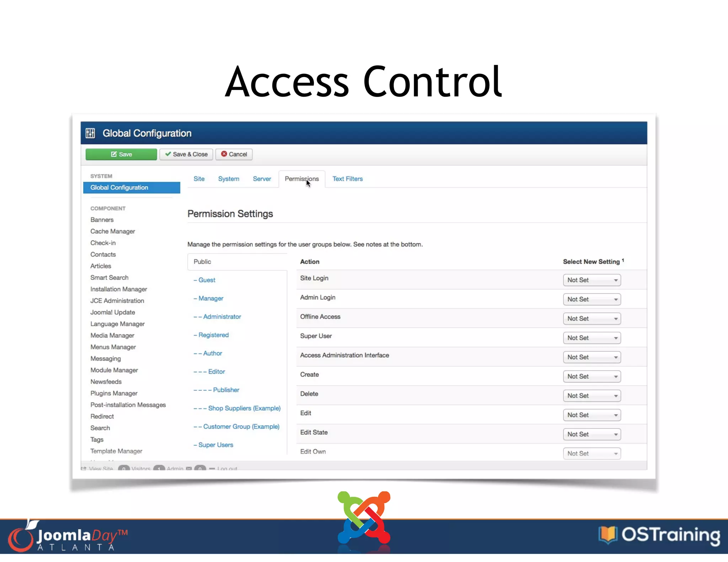Select the Super Users group
Image resolution: width=728 pixels, height=562 pixels.
click(213, 445)
